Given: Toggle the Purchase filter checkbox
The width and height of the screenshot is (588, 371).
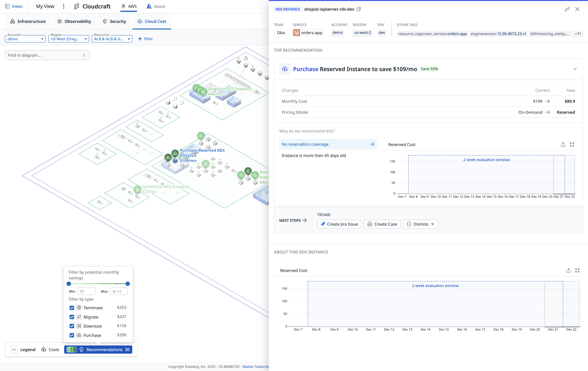Looking at the screenshot, I should tap(72, 335).
